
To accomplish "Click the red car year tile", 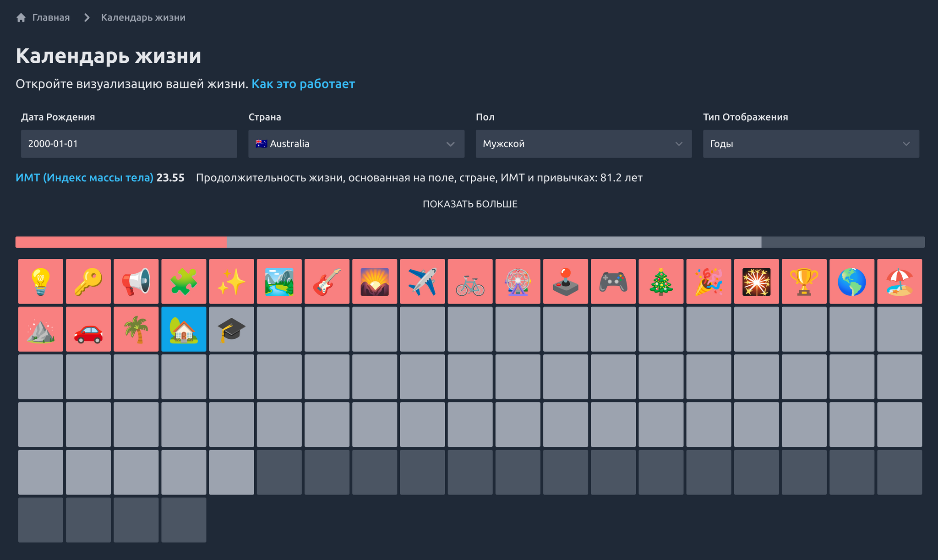I will (88, 329).
